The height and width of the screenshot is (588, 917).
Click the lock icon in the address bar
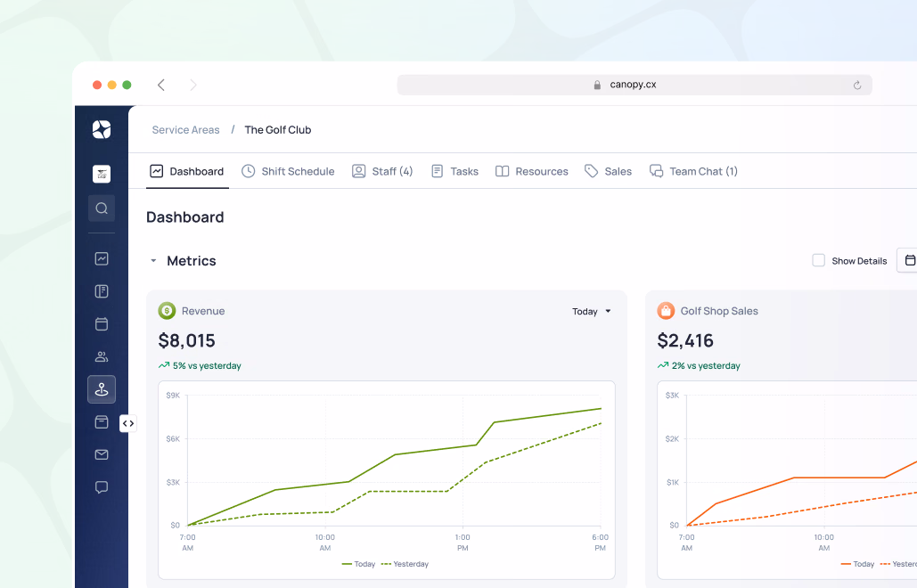click(x=597, y=85)
